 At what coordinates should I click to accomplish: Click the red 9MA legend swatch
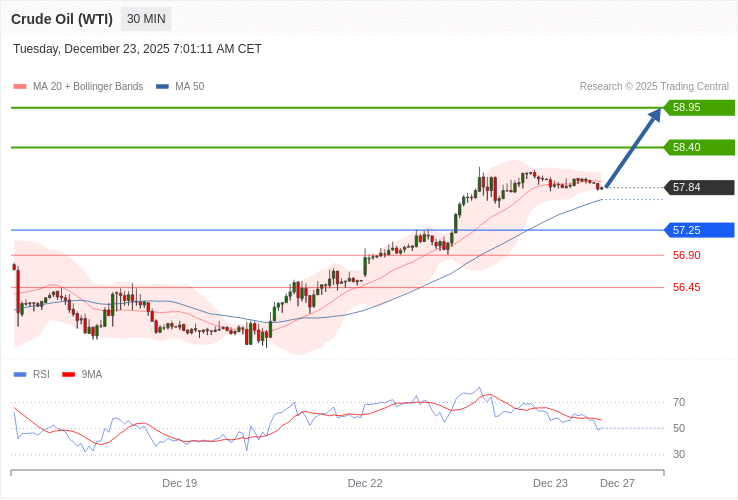69,375
